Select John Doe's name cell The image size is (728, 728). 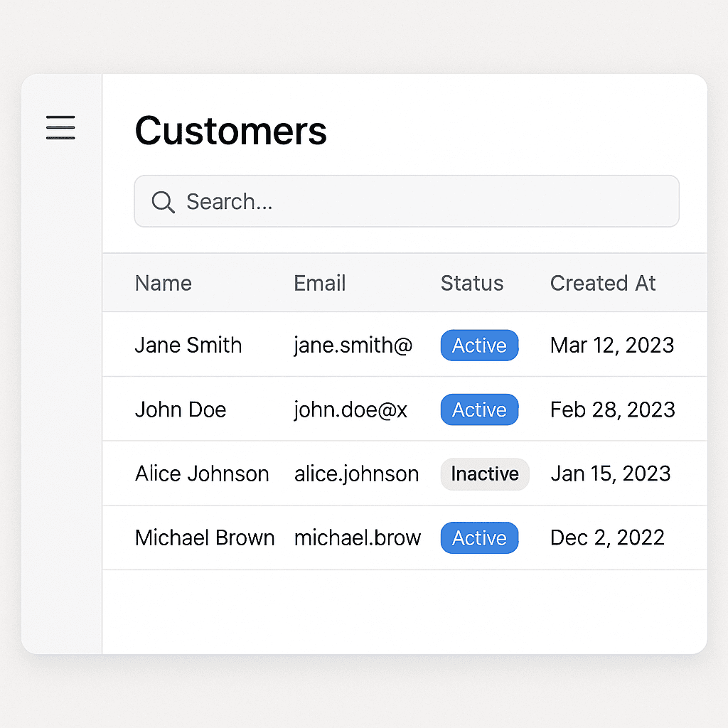[x=180, y=409]
